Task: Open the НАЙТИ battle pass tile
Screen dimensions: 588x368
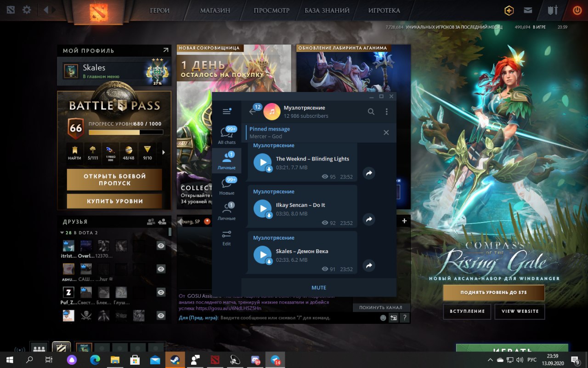Action: click(x=75, y=154)
